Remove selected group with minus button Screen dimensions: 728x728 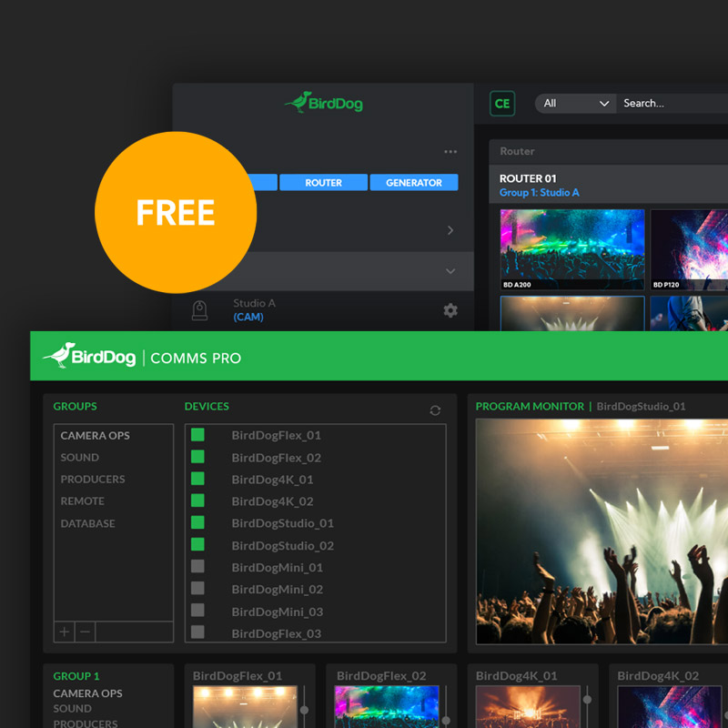click(85, 632)
